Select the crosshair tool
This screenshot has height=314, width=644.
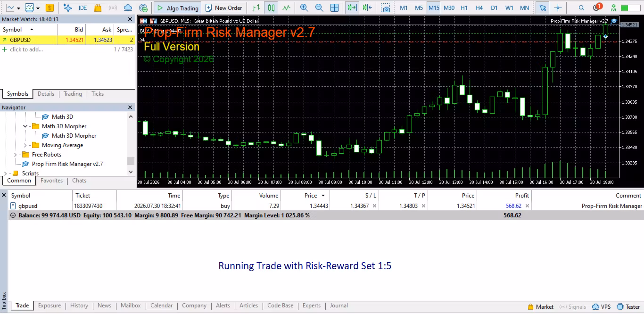pyautogui.click(x=558, y=8)
